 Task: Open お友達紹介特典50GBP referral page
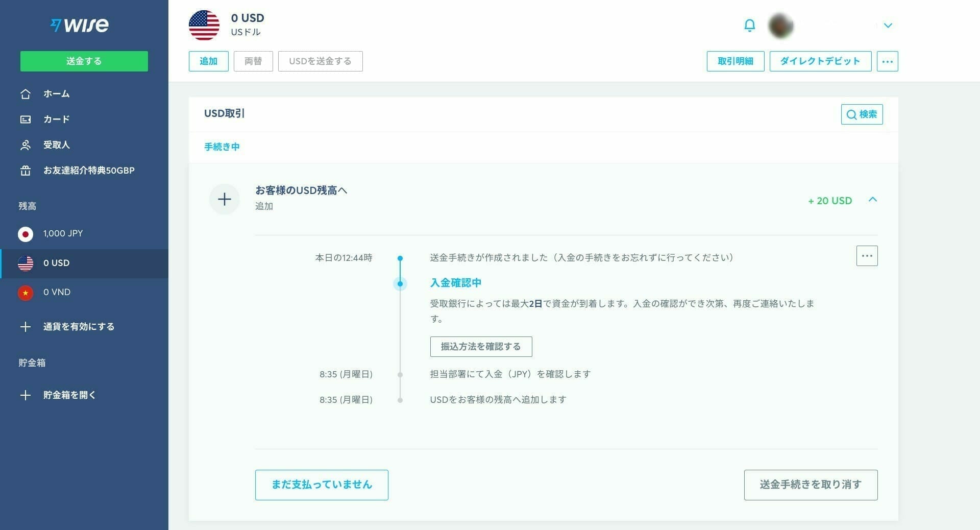point(89,171)
